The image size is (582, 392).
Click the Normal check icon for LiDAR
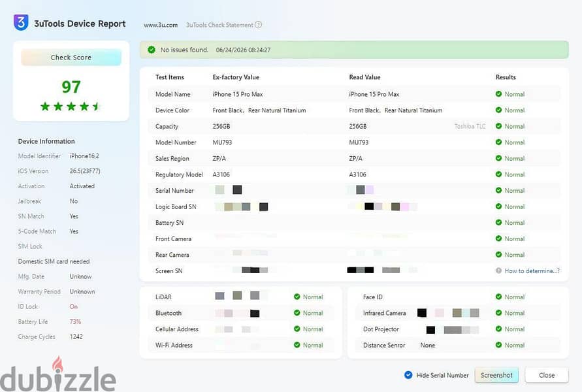tap(297, 297)
